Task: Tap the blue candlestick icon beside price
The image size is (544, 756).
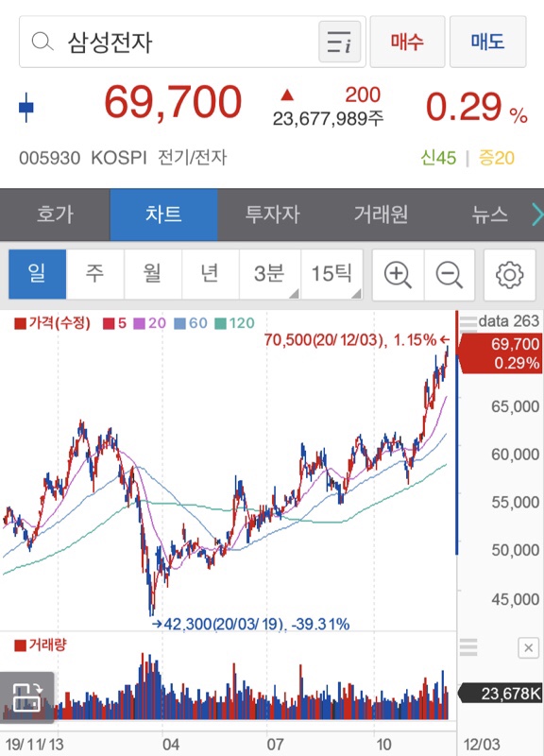Action: click(x=26, y=107)
